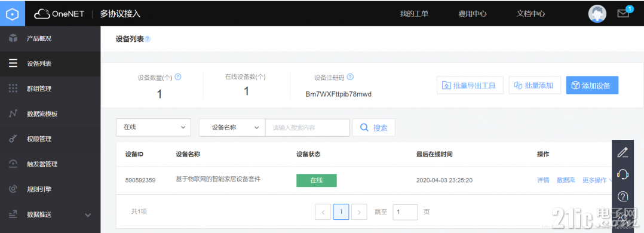This screenshot has width=644, height=233.
Task: Go to next page arrow in pagination
Action: (360, 212)
